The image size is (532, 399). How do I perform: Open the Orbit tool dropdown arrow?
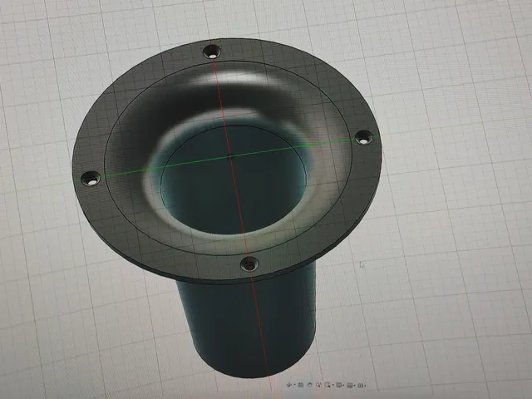(x=294, y=384)
